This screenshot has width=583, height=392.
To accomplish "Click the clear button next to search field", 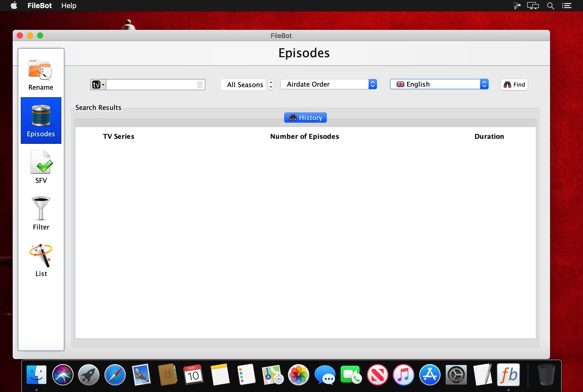I will [x=200, y=84].
